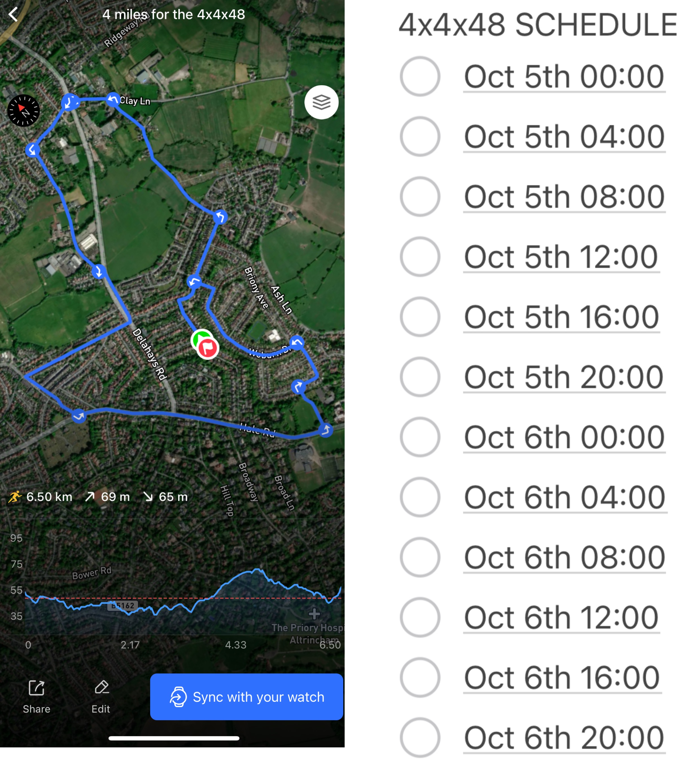Toggle the Oct 6th 20:00 checkbox
The height and width of the screenshot is (779, 700).
pos(420,737)
